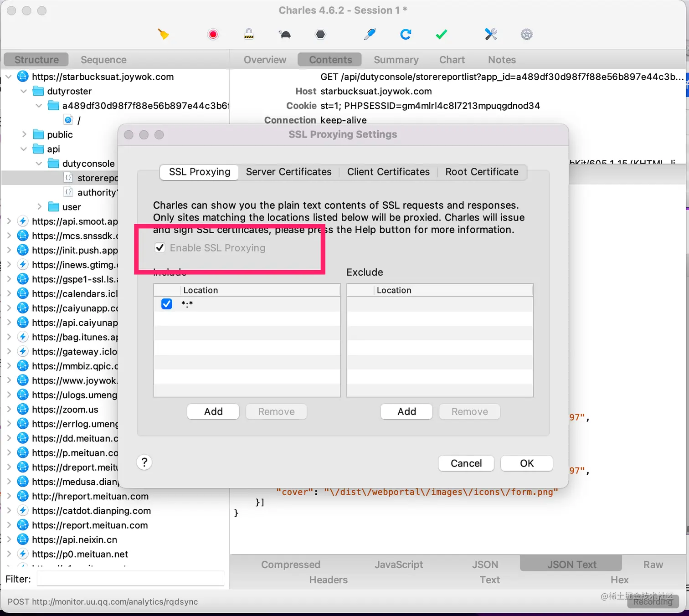
Task: Click the lightning icon beside p0.meituan.net
Action: 23,554
